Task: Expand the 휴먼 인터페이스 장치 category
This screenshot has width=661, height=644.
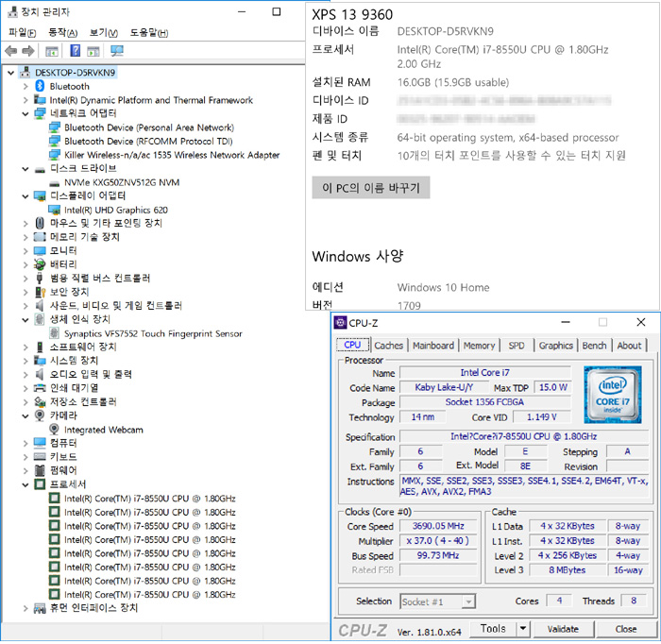Action: pos(25,608)
